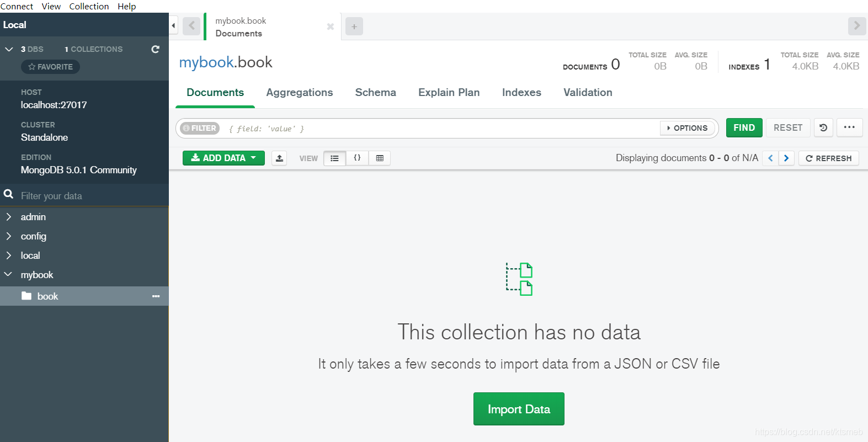Click the FILTER label badge
The height and width of the screenshot is (442, 868).
click(x=200, y=128)
